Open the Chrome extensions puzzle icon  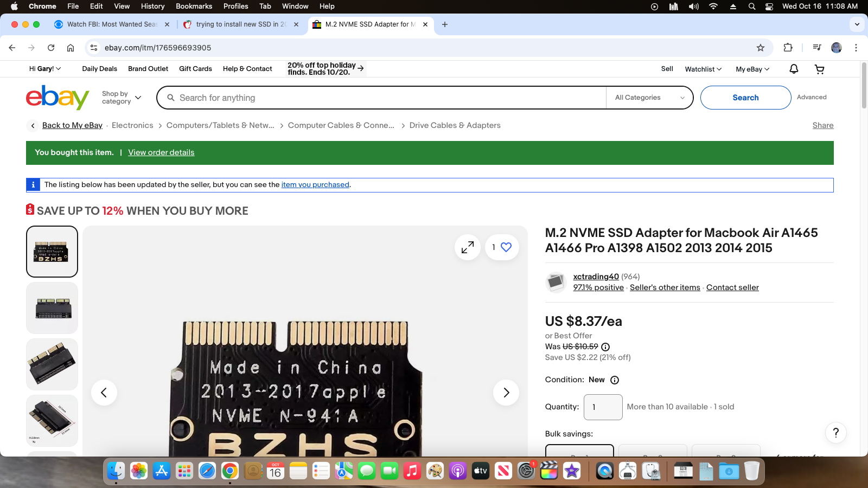pos(788,48)
